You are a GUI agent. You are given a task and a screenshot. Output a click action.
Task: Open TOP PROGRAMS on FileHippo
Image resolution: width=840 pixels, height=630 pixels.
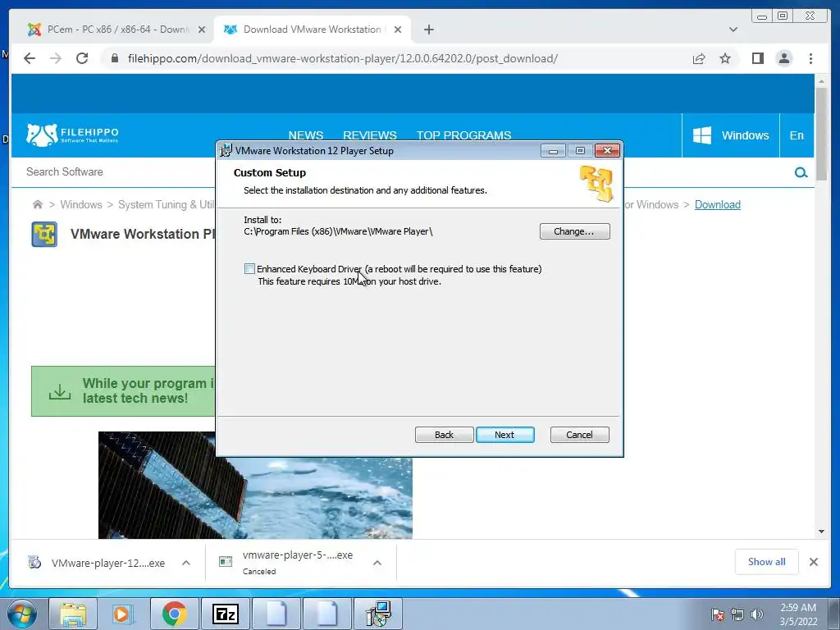point(464,135)
